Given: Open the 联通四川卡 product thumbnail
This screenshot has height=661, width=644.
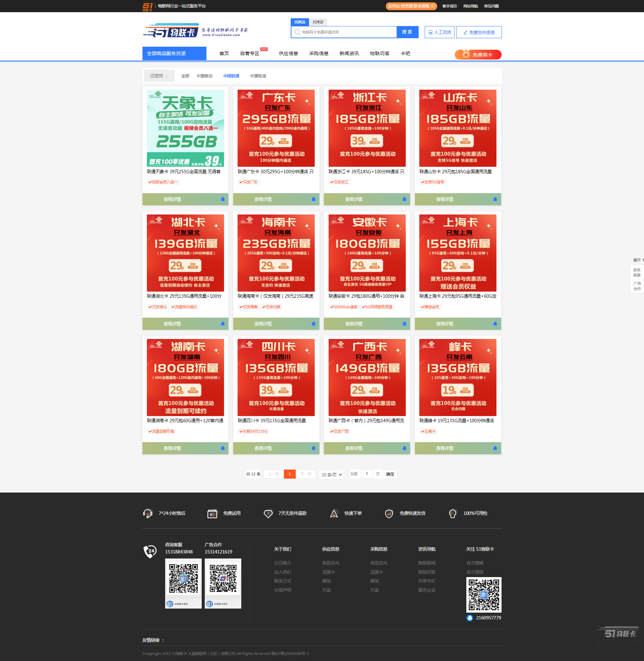Looking at the screenshot, I should click(276, 377).
